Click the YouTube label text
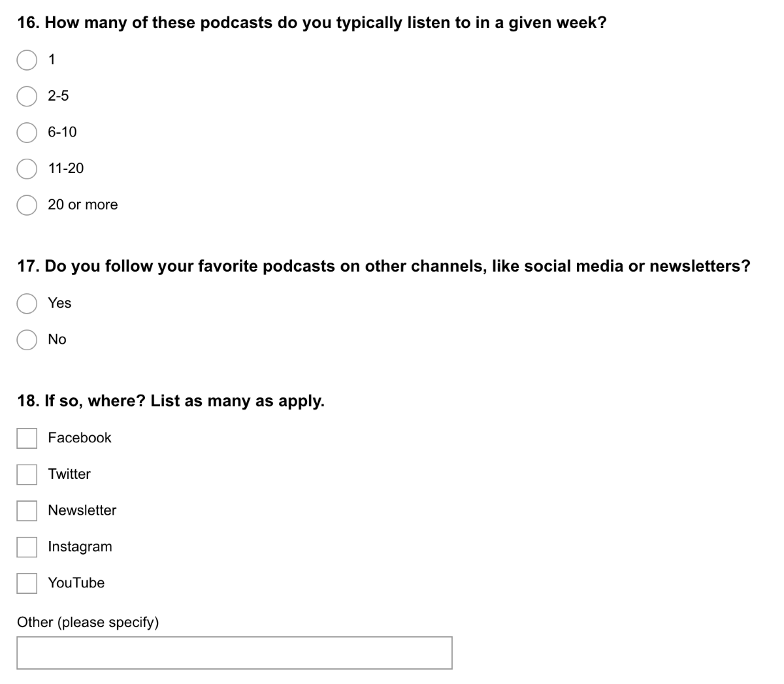This screenshot has height=684, width=784. 76,583
